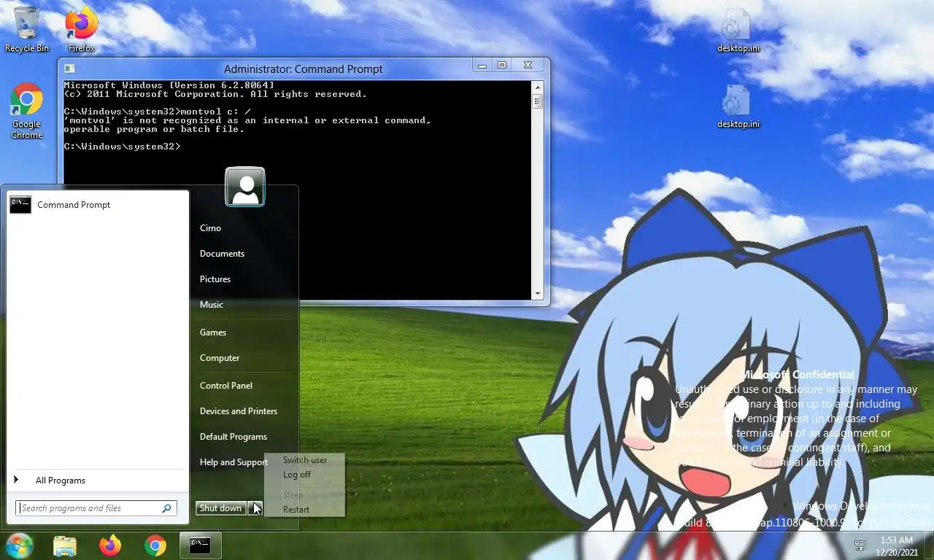Toggle the arrow beside Shut down
The width and height of the screenshot is (934, 560).
[255, 508]
